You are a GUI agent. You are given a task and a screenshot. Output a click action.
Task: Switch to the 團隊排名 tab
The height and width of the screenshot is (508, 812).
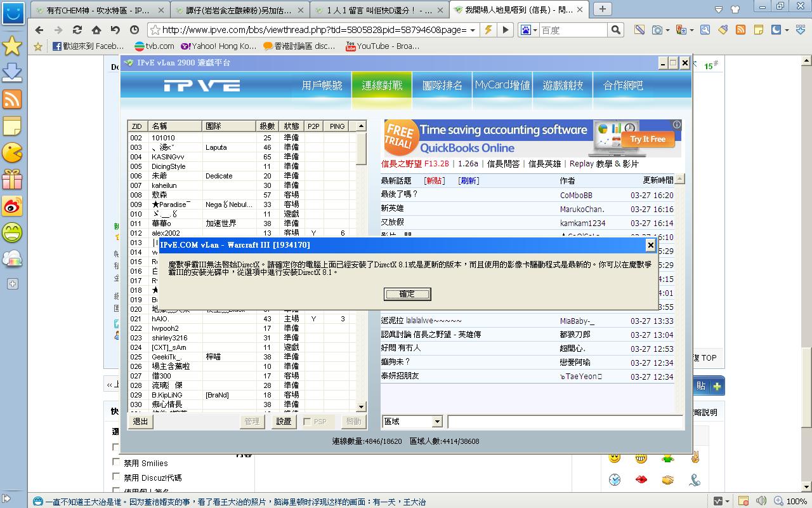pyautogui.click(x=442, y=85)
